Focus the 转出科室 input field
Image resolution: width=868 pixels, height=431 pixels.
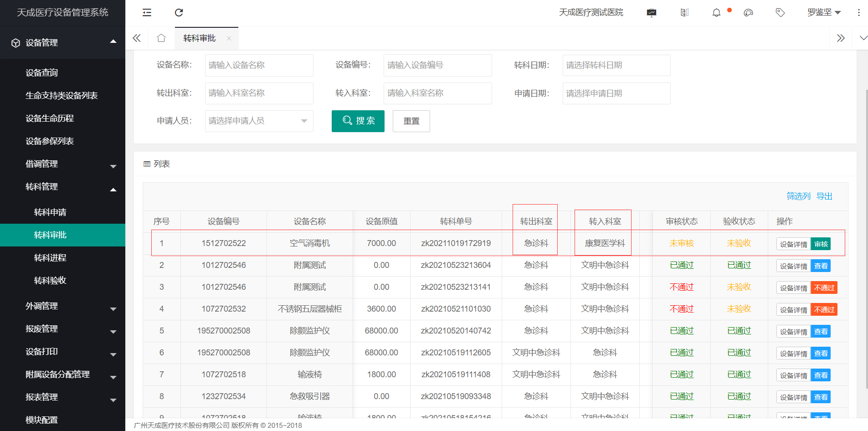[x=259, y=93]
